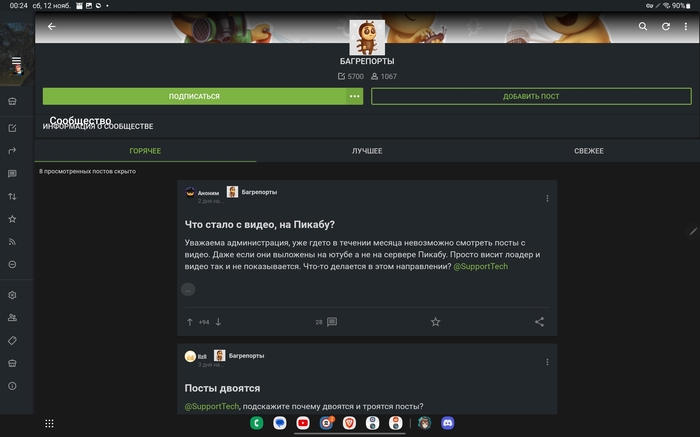The width and height of the screenshot is (700, 437).
Task: Open the people/communities icon in the sidebar
Action: tap(12, 317)
